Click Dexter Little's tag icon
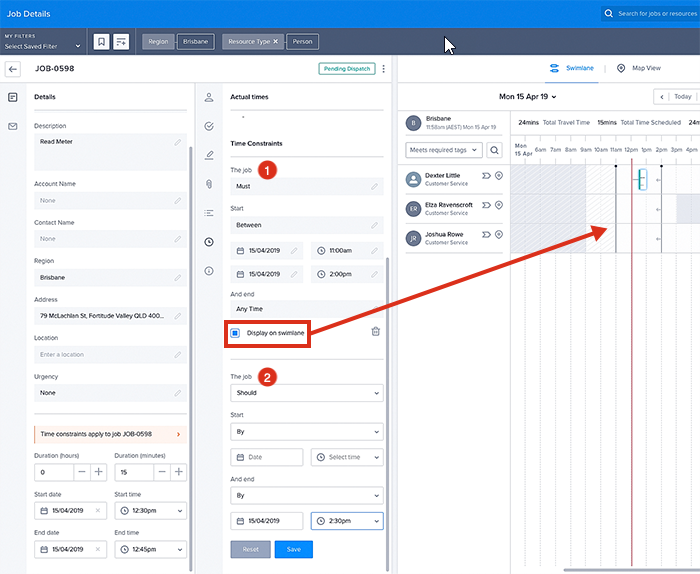 coord(486,176)
